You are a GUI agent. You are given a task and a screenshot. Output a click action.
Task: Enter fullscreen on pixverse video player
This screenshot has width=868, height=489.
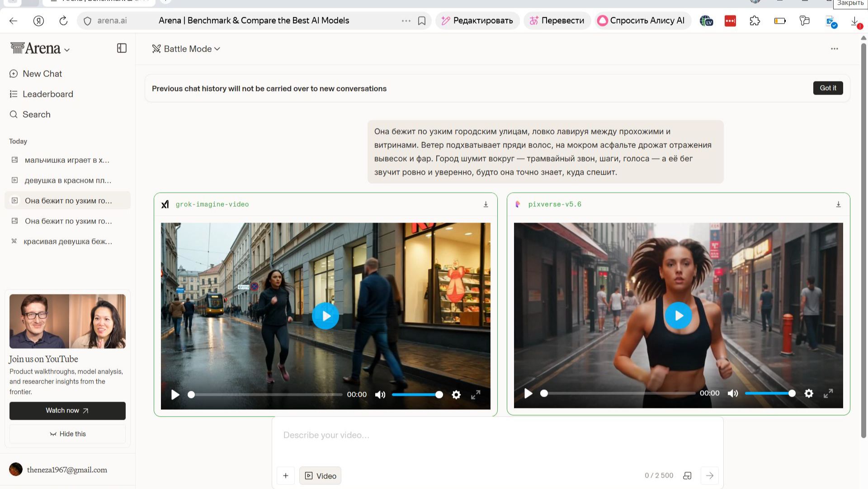click(x=828, y=394)
